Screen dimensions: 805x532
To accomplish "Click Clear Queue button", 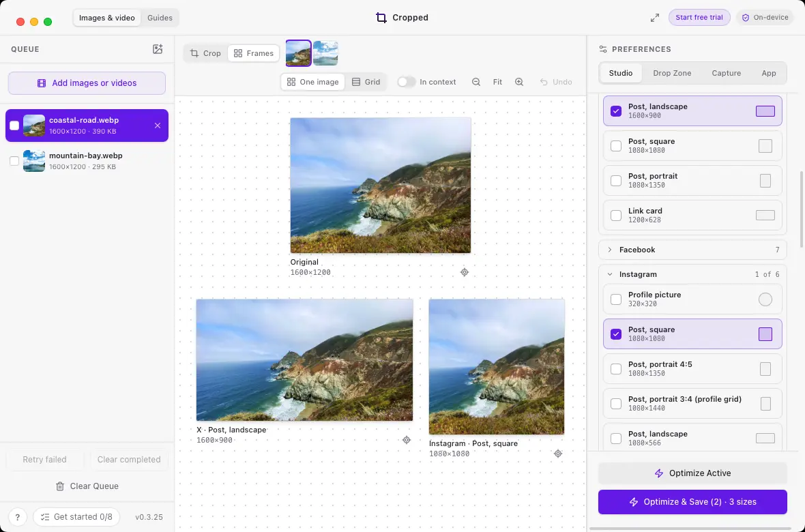I will click(x=87, y=486).
